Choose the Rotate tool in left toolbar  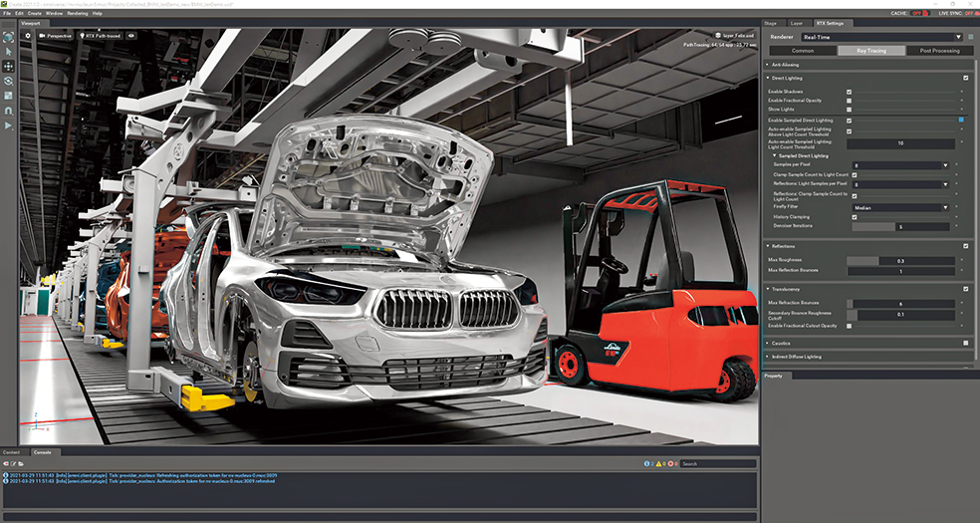pos(8,81)
